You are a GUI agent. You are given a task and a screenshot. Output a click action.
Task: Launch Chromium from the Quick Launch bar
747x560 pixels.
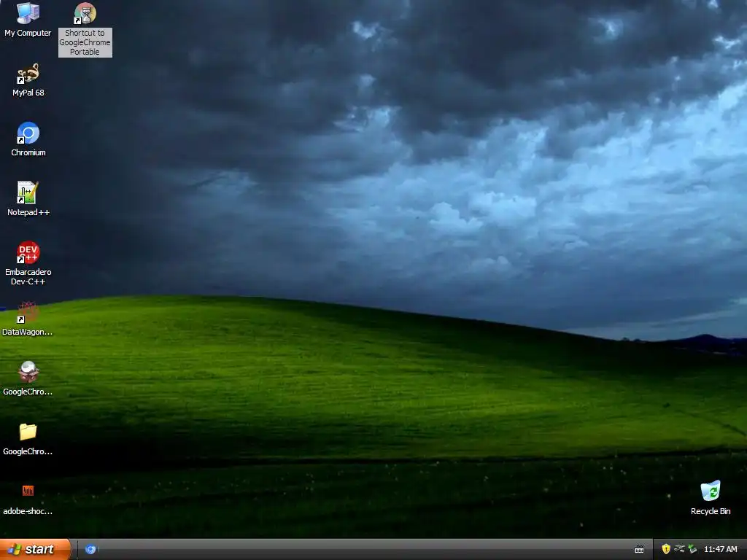coord(90,550)
